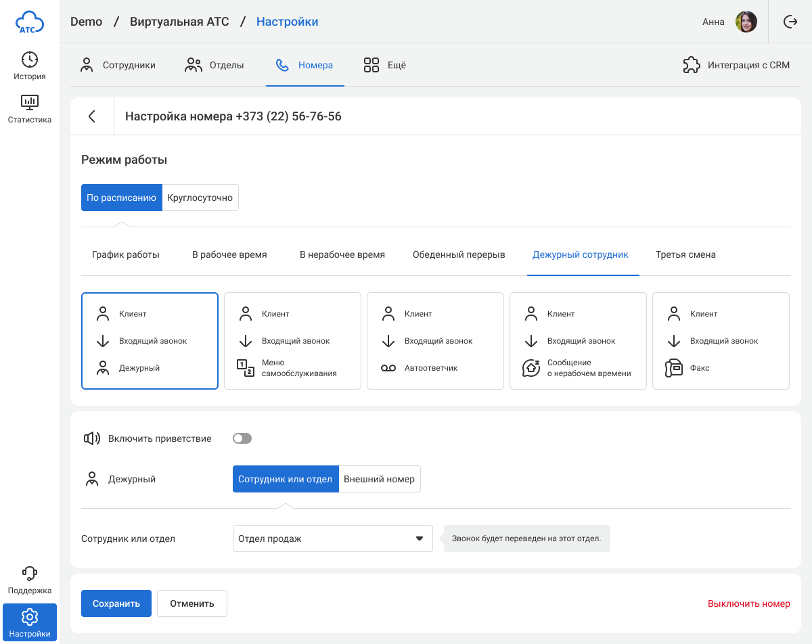
Task: Open CRM integration puzzle icon
Action: pos(691,66)
